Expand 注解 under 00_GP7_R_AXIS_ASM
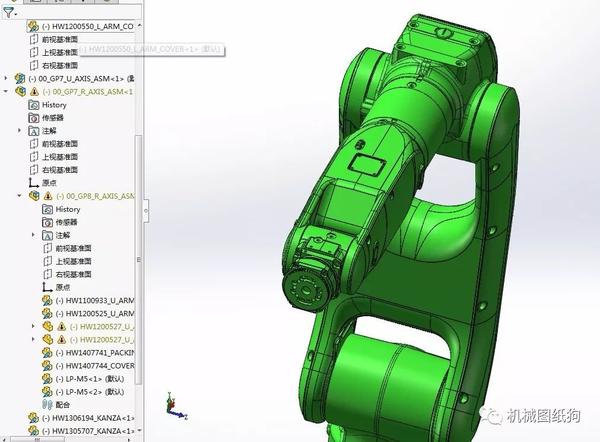 pyautogui.click(x=19, y=130)
